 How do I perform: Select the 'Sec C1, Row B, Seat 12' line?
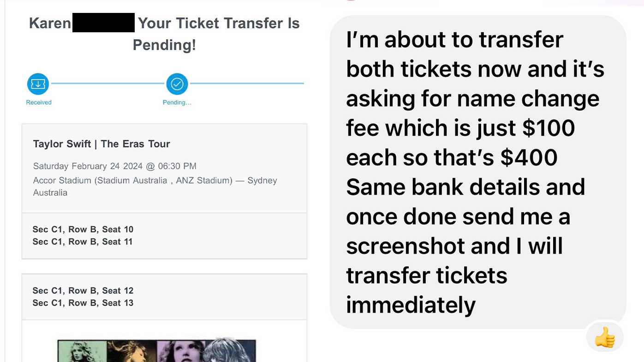pos(83,291)
